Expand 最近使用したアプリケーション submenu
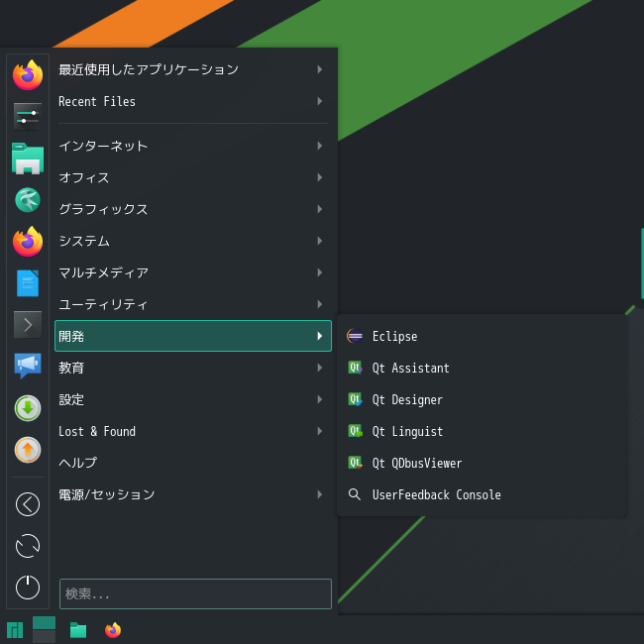 click(193, 69)
